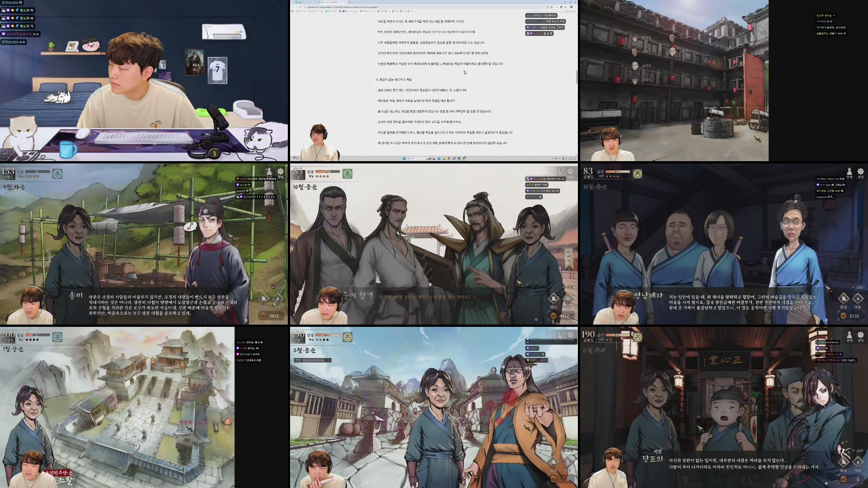
Task: Open the 회상 log icon in the 당포의 scene
Action: click(843, 462)
